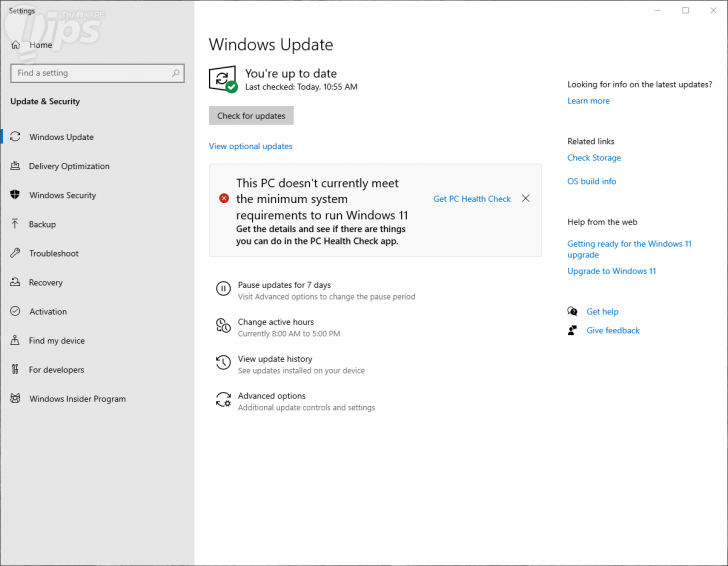Close the Settings window
Image resolution: width=728 pixels, height=566 pixels.
(713, 10)
